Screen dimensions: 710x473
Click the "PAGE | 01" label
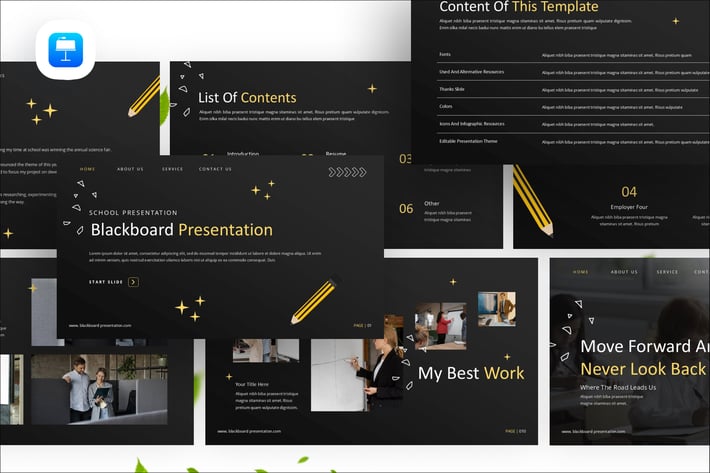click(362, 325)
